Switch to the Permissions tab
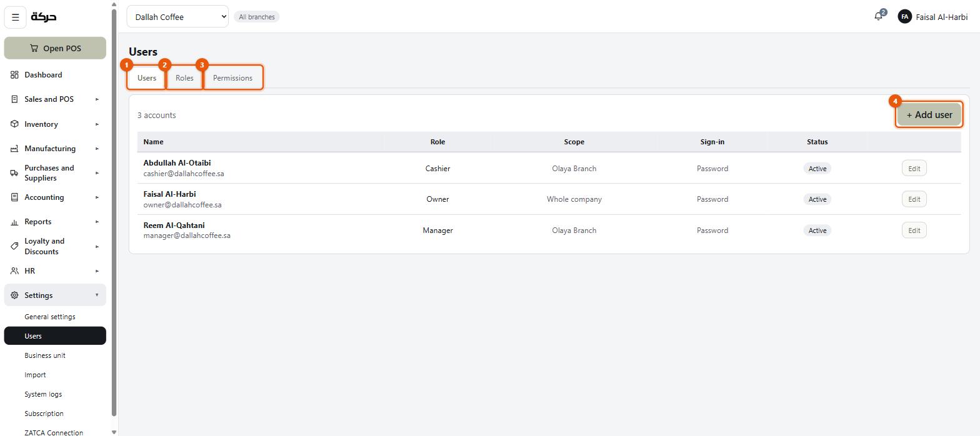This screenshot has width=980, height=436. click(x=232, y=78)
